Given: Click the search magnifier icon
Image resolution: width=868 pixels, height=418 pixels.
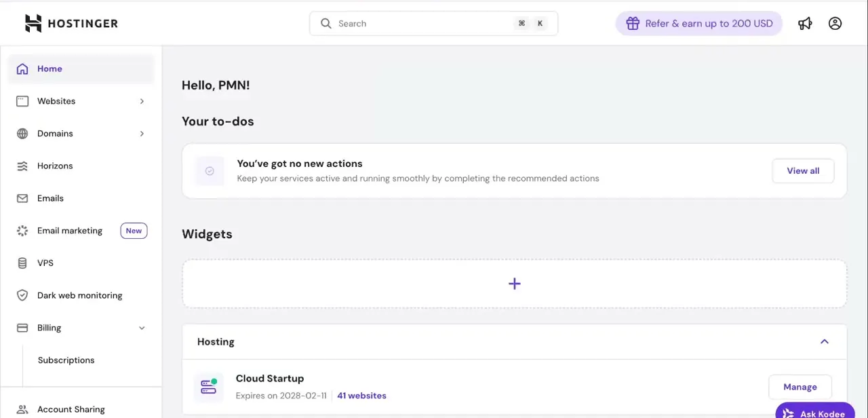Looking at the screenshot, I should click(326, 23).
